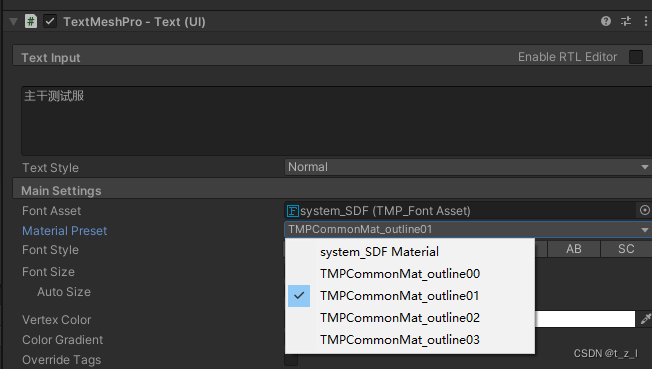Toggle the Override Tags checkbox
This screenshot has width=653, height=369.
(291, 360)
